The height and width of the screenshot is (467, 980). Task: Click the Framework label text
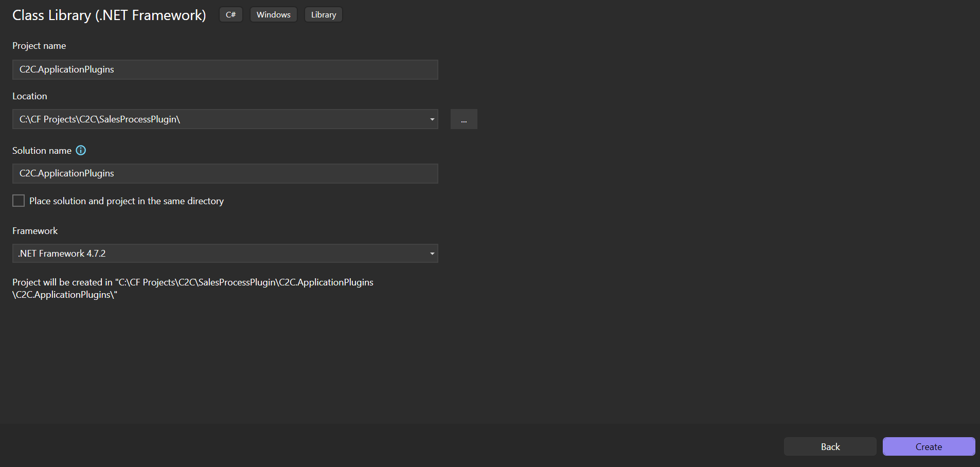click(x=35, y=231)
